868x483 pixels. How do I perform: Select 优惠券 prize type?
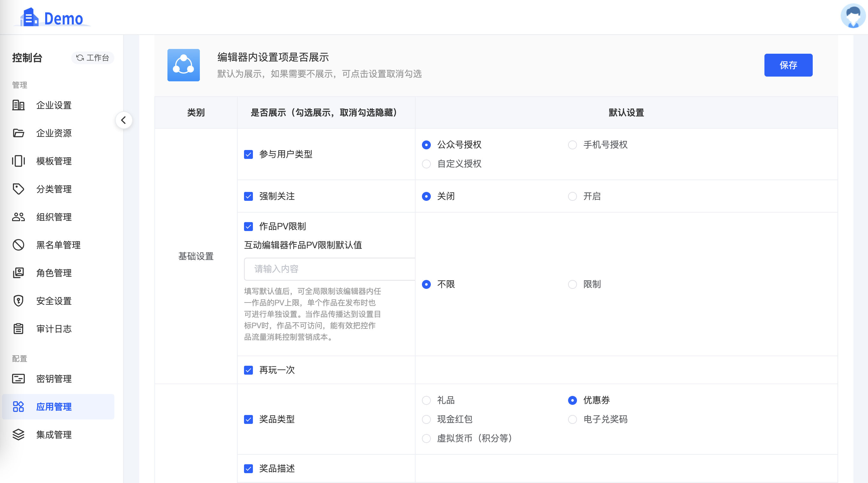tap(573, 400)
